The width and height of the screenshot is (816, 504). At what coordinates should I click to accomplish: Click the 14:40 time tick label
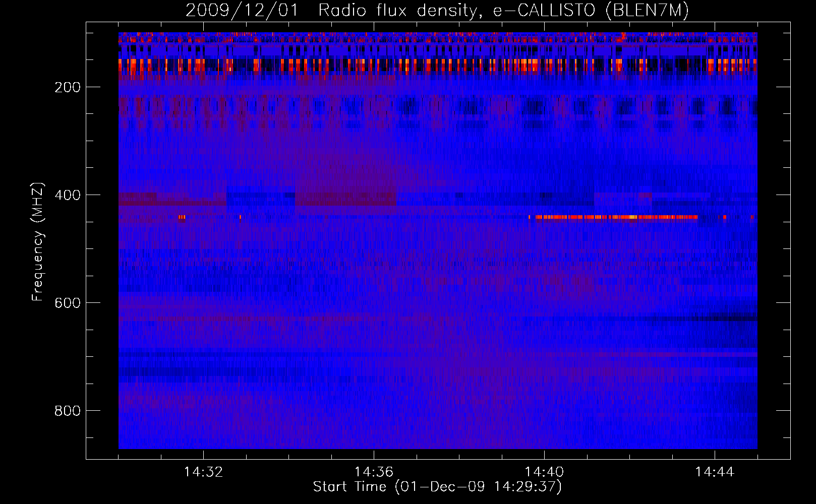pyautogui.click(x=544, y=472)
